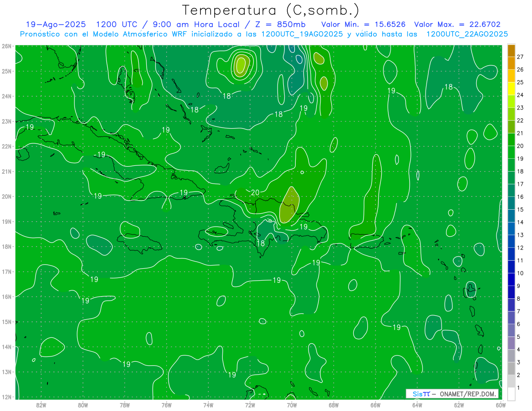Click the '26N' latitude axis label
The height and width of the screenshot is (411, 532).
7,46
